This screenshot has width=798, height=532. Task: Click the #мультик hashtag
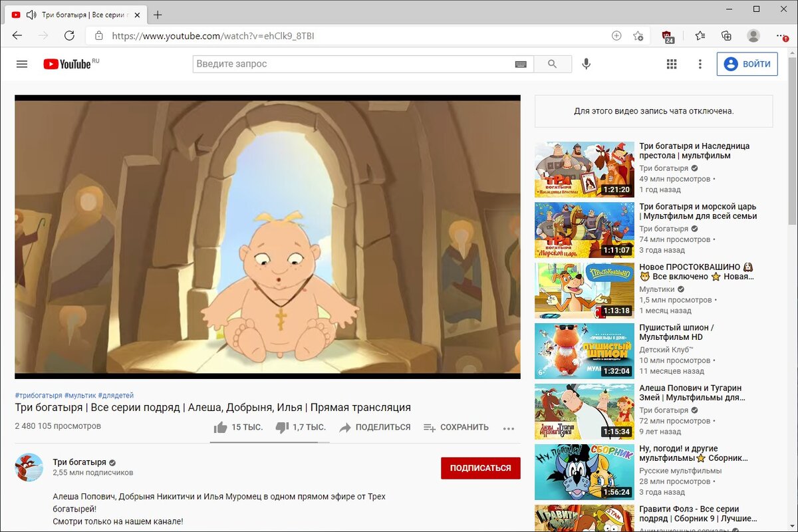point(80,395)
